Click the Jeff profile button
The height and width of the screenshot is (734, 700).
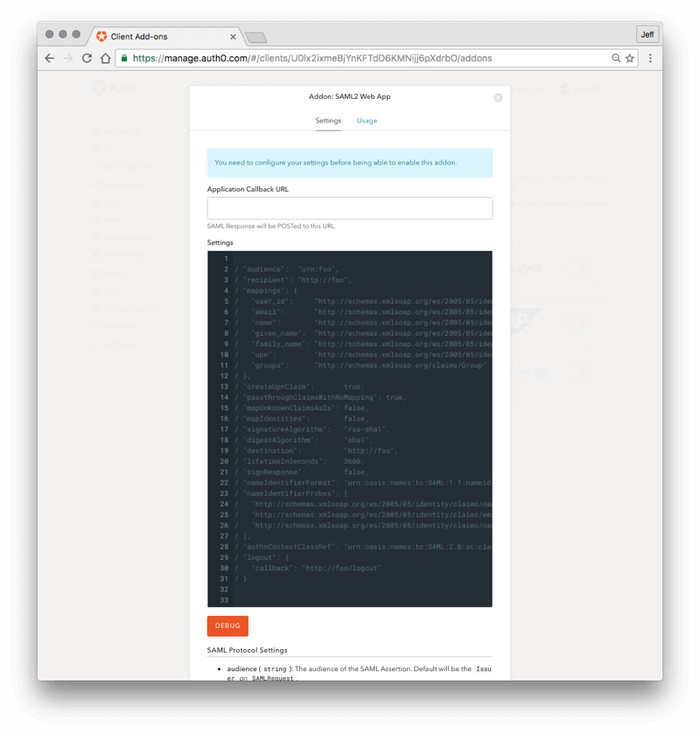click(647, 35)
